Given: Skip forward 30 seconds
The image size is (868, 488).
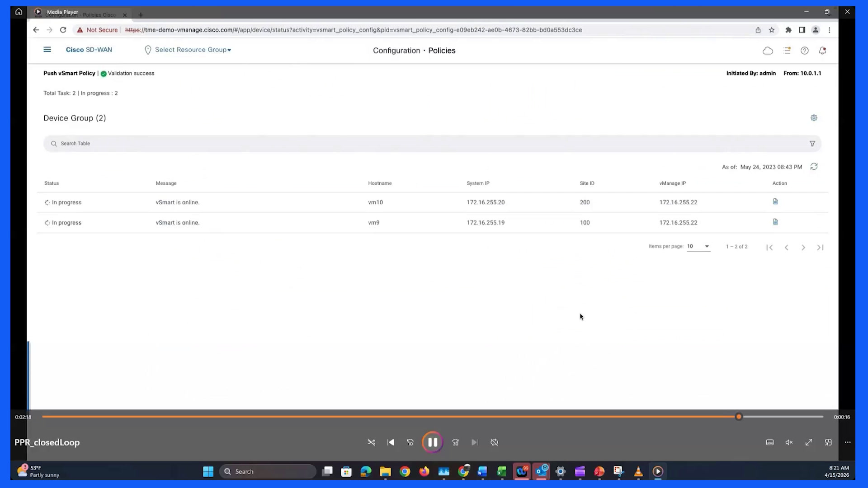Looking at the screenshot, I should click(x=455, y=442).
